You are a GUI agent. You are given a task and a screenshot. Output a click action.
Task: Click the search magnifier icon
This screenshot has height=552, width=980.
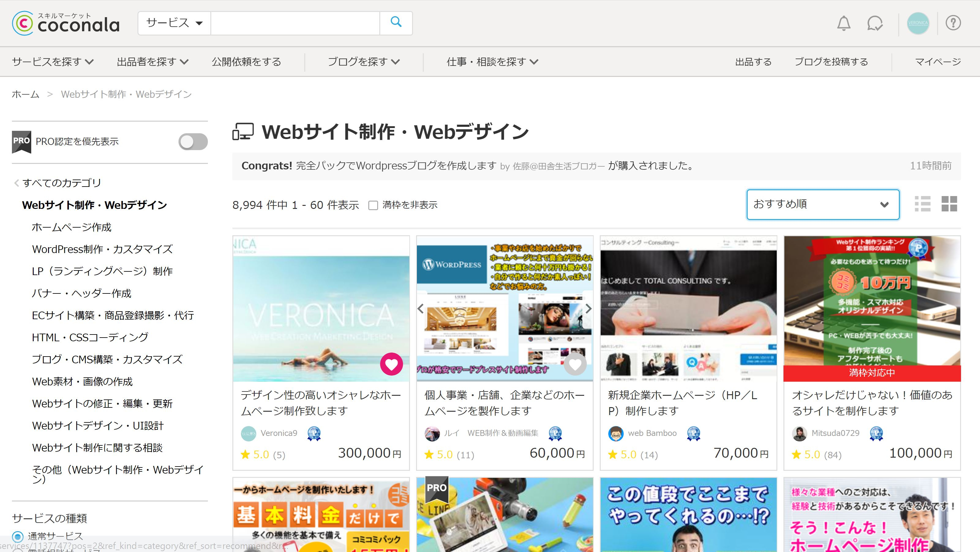pyautogui.click(x=396, y=23)
